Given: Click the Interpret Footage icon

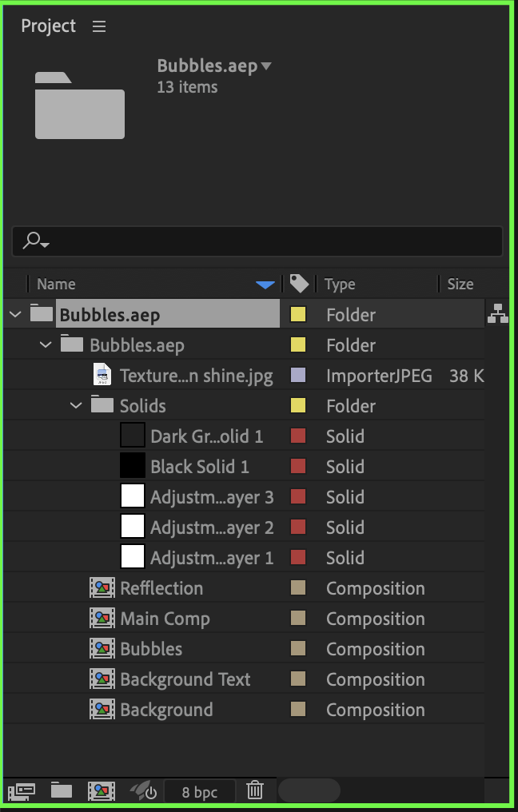Looking at the screenshot, I should pos(22,791).
